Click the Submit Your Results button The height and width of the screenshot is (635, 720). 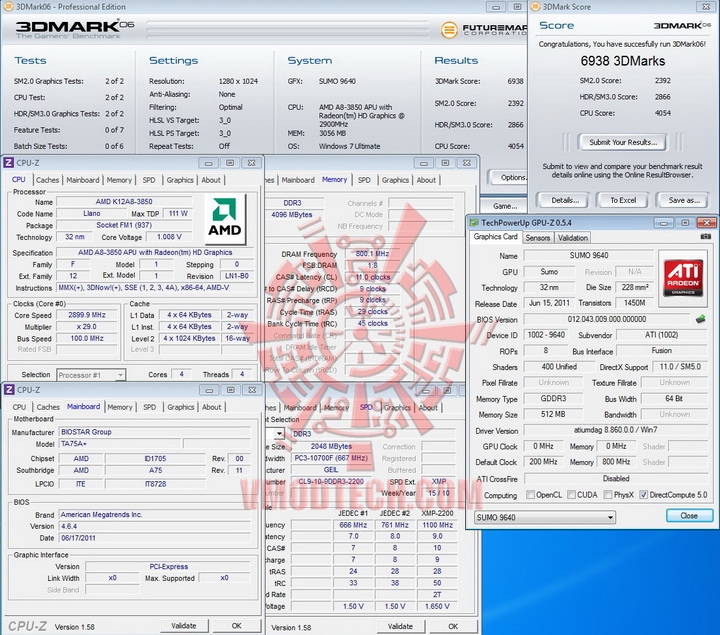pyautogui.click(x=623, y=142)
